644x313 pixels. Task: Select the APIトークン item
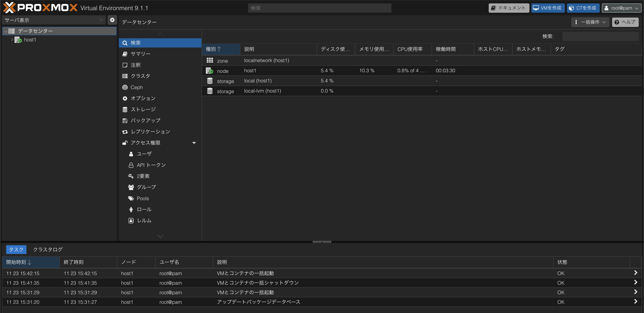click(151, 165)
